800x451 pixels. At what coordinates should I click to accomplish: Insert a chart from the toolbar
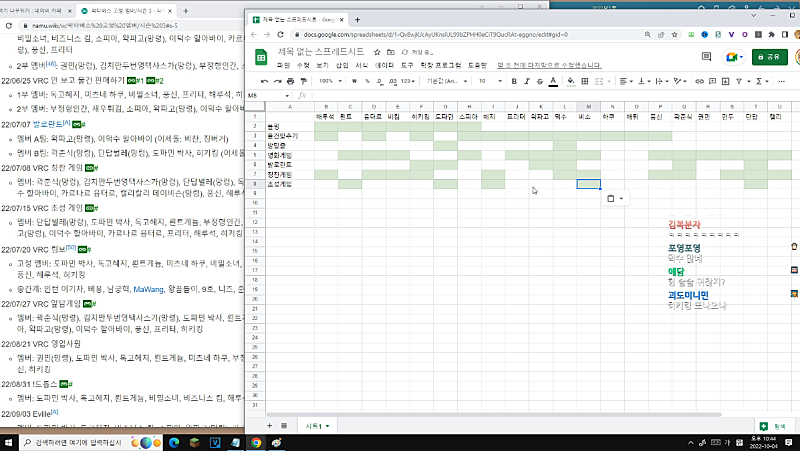coord(726,81)
